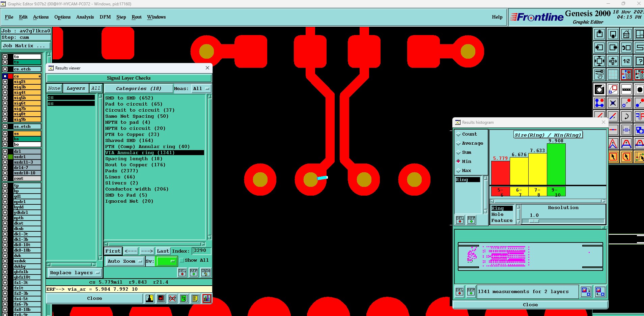Select the yellow arrow polygon select tool
Viewport: 644px width, 316px height.
[626, 157]
